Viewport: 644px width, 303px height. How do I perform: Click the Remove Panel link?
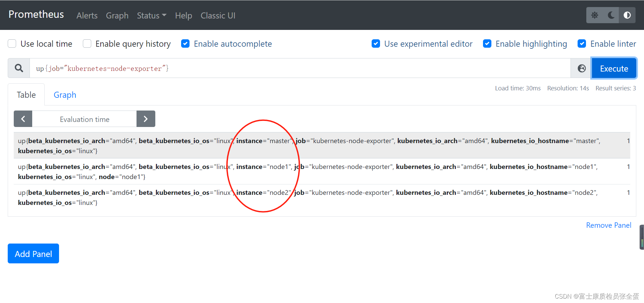point(608,225)
